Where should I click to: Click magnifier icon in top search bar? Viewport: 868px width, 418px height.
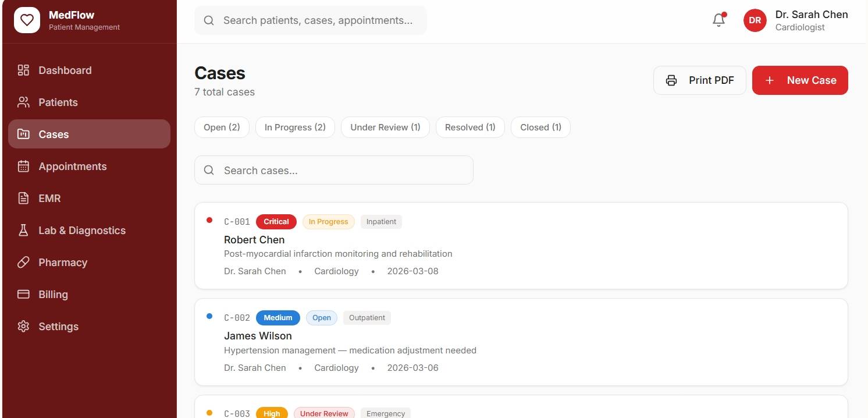point(209,20)
